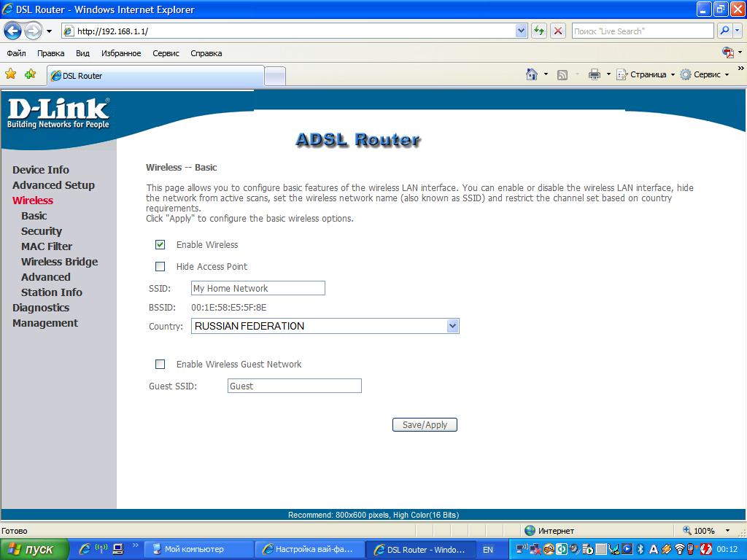Click the Guest SSID input field
747x560 pixels.
pyautogui.click(x=295, y=386)
